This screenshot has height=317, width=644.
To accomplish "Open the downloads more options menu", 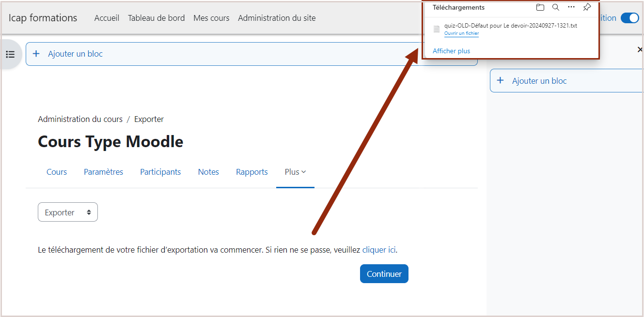I will tap(571, 7).
